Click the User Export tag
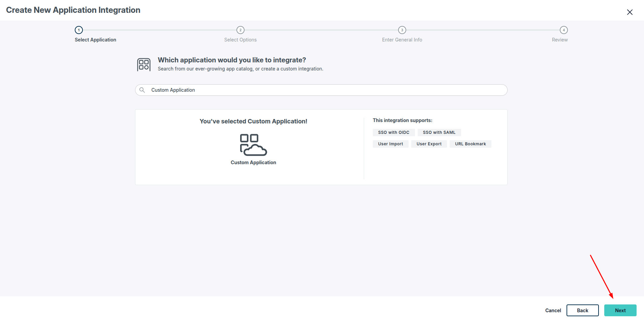644x324 pixels. [x=429, y=144]
